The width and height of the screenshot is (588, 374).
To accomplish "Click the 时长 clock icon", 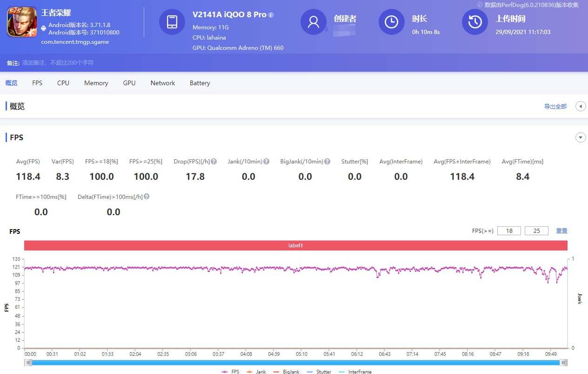I will (391, 21).
